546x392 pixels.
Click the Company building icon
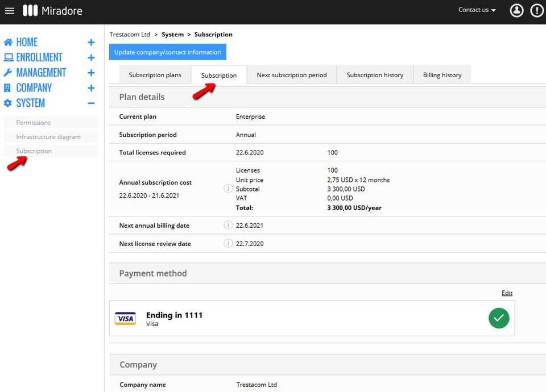point(7,88)
